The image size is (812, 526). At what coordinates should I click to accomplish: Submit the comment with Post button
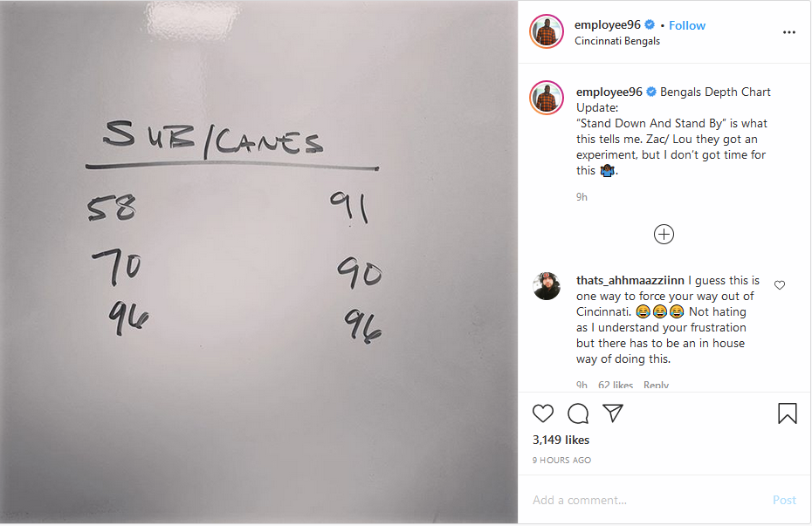coord(784,500)
